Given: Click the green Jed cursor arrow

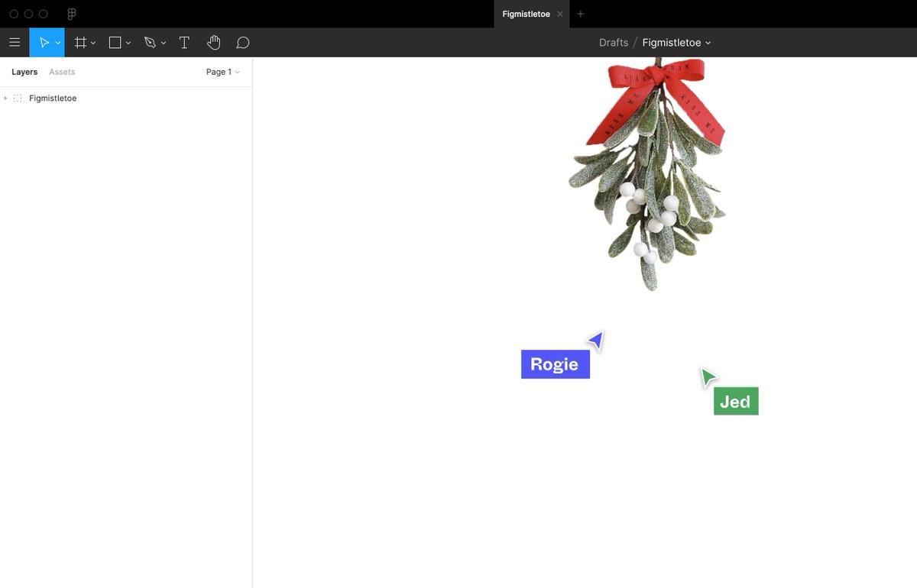Looking at the screenshot, I should click(708, 376).
